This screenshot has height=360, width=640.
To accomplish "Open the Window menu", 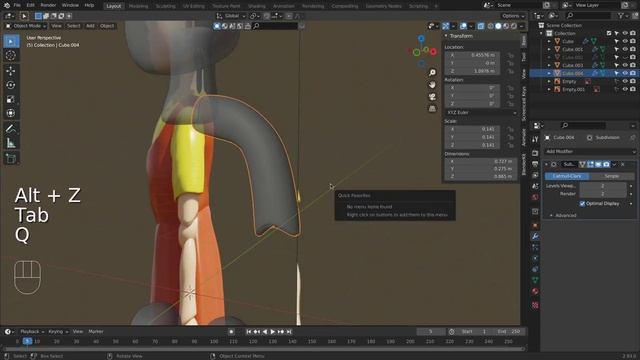I will pos(70,5).
